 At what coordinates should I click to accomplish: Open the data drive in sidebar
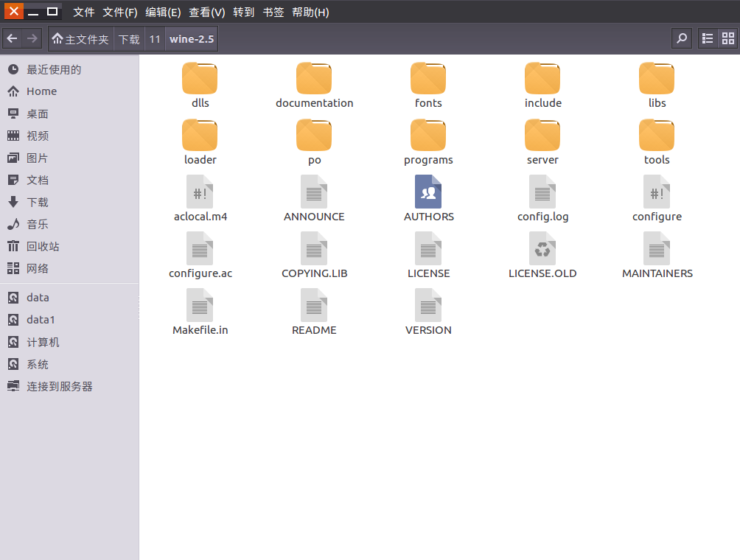coord(69,298)
